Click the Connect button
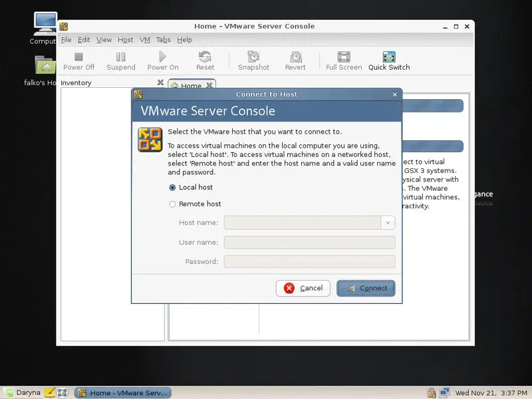The image size is (532, 399). (366, 289)
